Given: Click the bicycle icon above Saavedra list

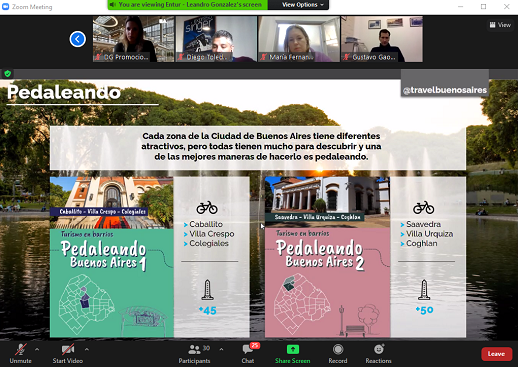Looking at the screenshot, I should [x=424, y=208].
